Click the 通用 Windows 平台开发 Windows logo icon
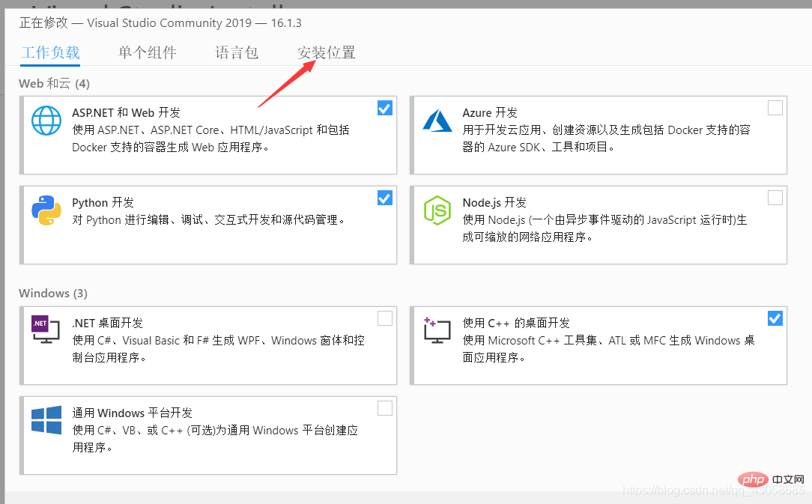 pos(46,421)
